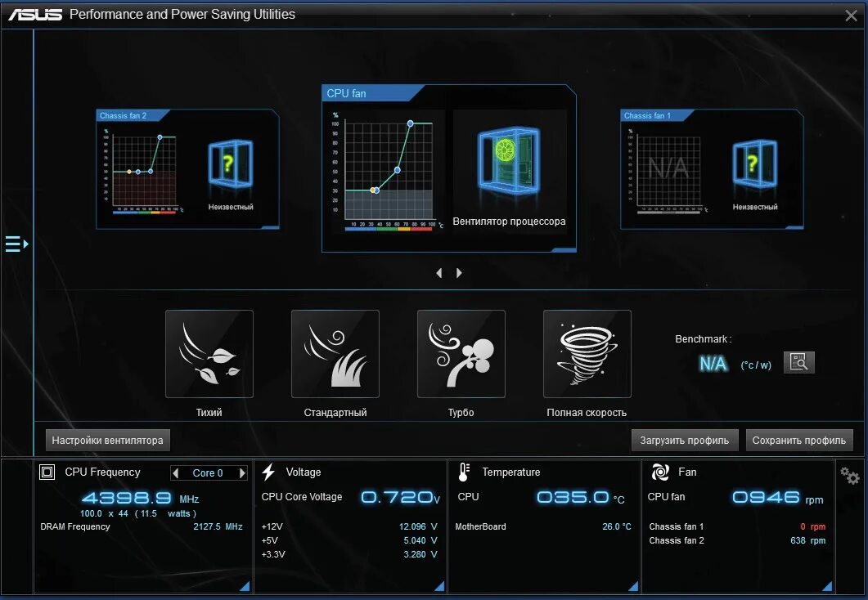This screenshot has height=600, width=868.
Task: Expand the CPU Frequency panel corner triangle
Action: coord(245,586)
